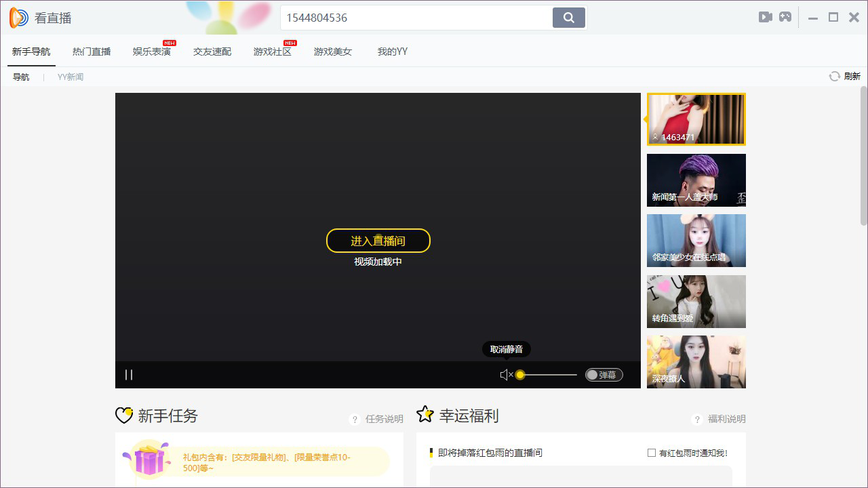Open the 邻家美少女在线点唱 stream thumbnail
Image resolution: width=868 pixels, height=488 pixels.
(696, 240)
